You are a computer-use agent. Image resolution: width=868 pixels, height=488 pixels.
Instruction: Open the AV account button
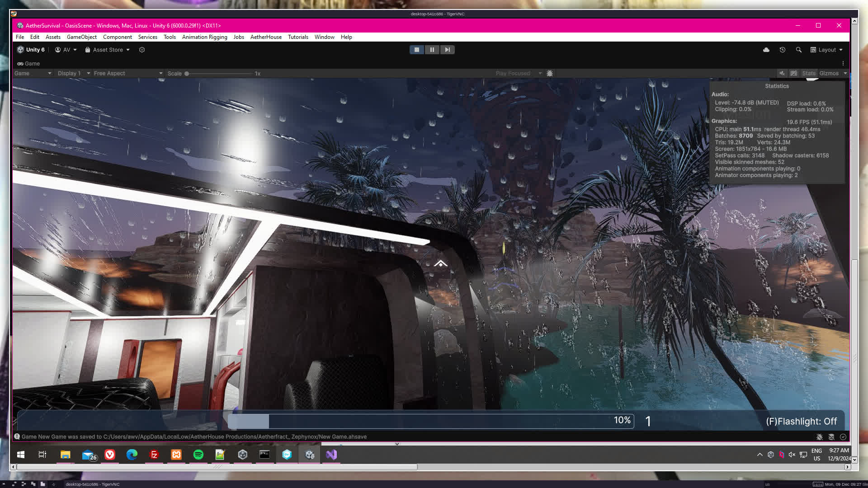pos(66,50)
